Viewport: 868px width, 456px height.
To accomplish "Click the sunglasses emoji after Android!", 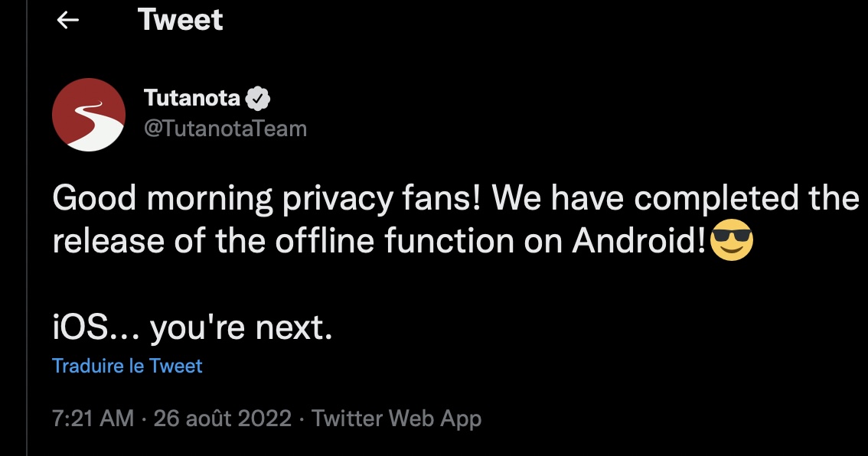I will [x=731, y=239].
